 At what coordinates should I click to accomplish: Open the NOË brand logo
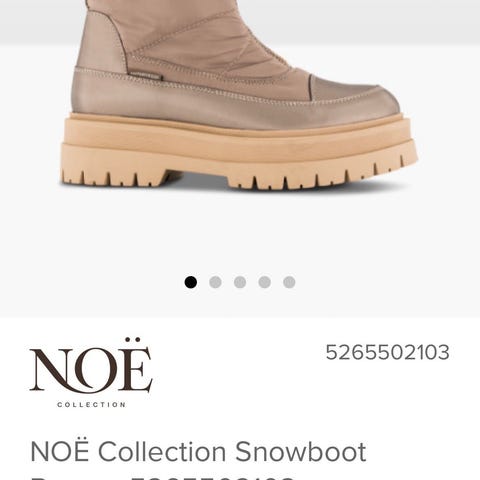(91, 373)
